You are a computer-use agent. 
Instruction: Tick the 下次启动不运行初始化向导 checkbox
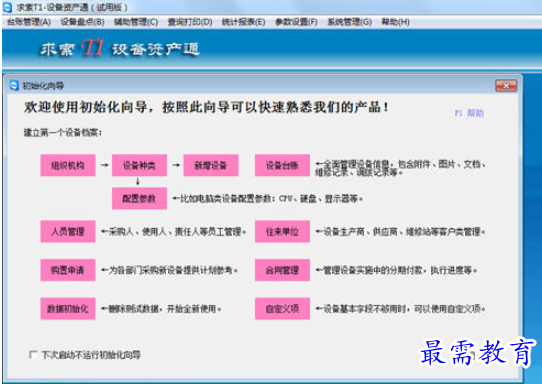pos(33,355)
